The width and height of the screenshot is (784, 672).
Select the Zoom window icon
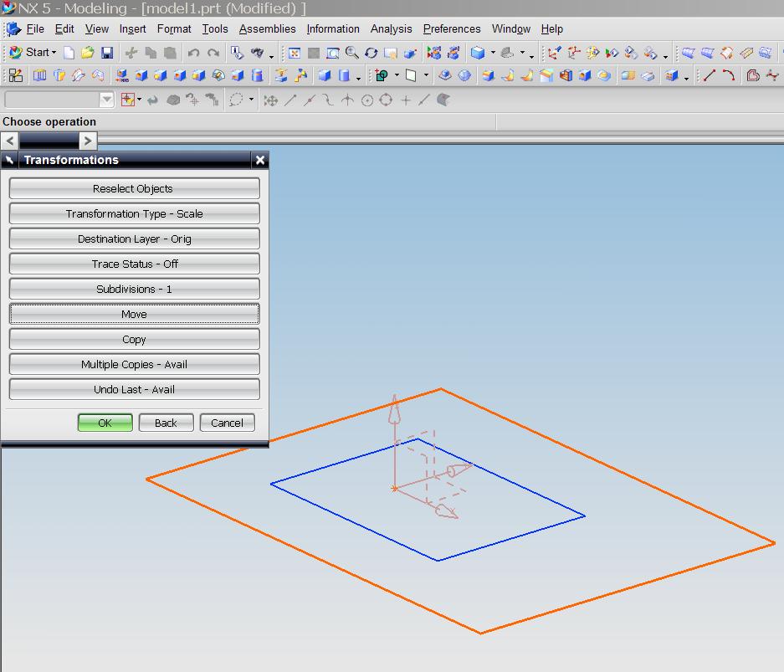(x=332, y=53)
